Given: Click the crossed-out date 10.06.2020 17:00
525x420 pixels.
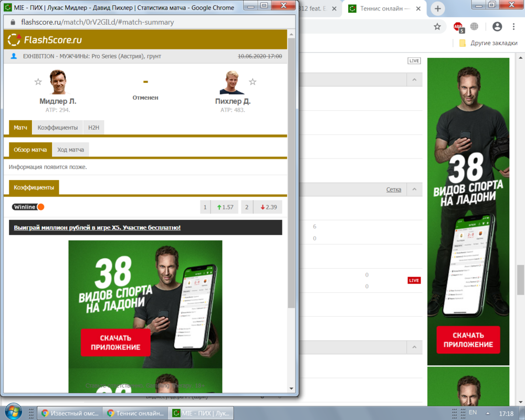Looking at the screenshot, I should (260, 56).
